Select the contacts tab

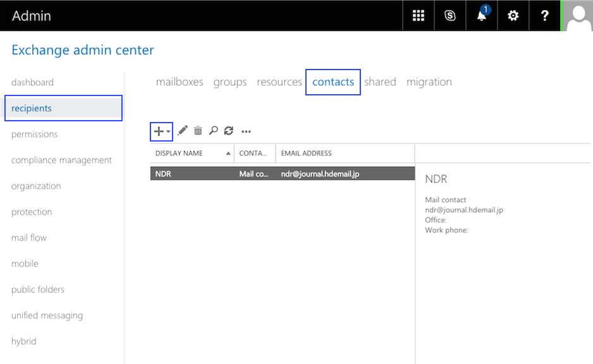(x=333, y=82)
